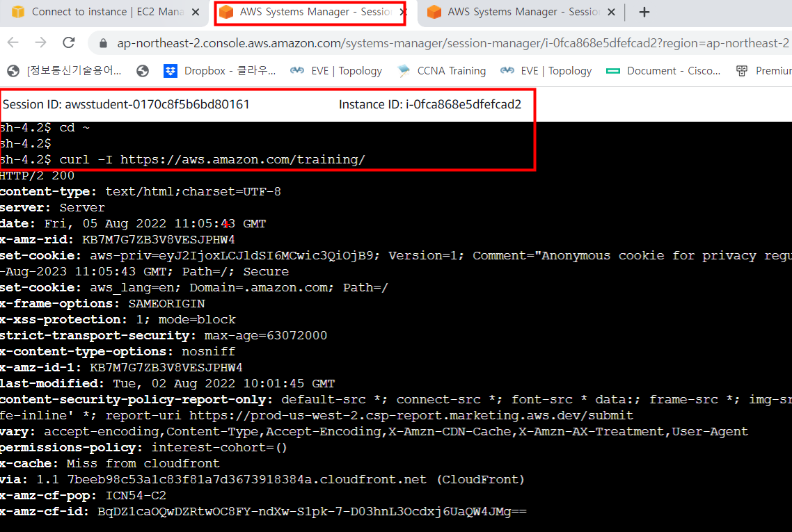Open a new browser tab
Viewport: 792px width, 532px height.
click(644, 12)
